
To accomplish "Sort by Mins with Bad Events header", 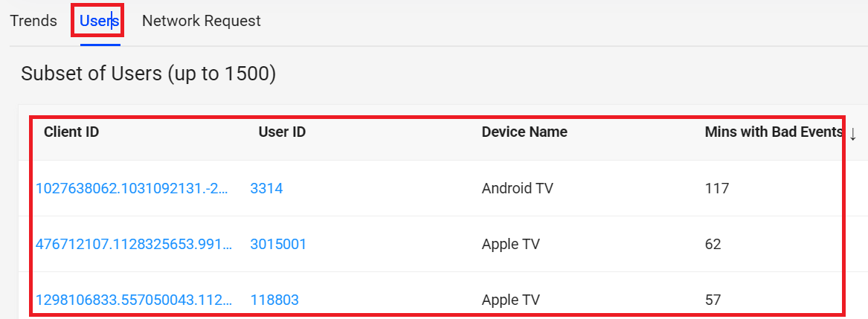I will [x=774, y=132].
